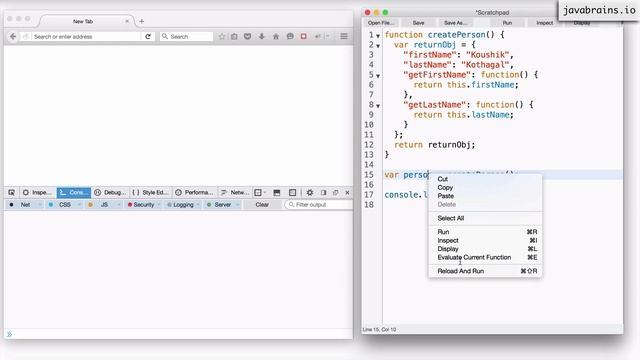Expand the JS filter dropdown arrow
Image resolution: width=640 pixels, height=360 pixels.
point(119,204)
